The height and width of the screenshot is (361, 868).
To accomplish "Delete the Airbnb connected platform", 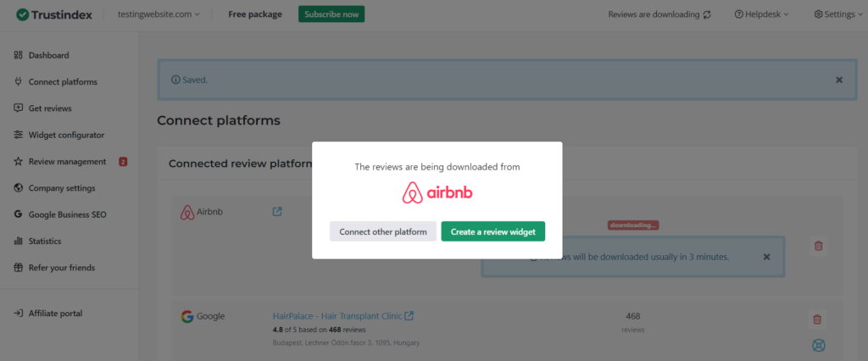I will 818,245.
